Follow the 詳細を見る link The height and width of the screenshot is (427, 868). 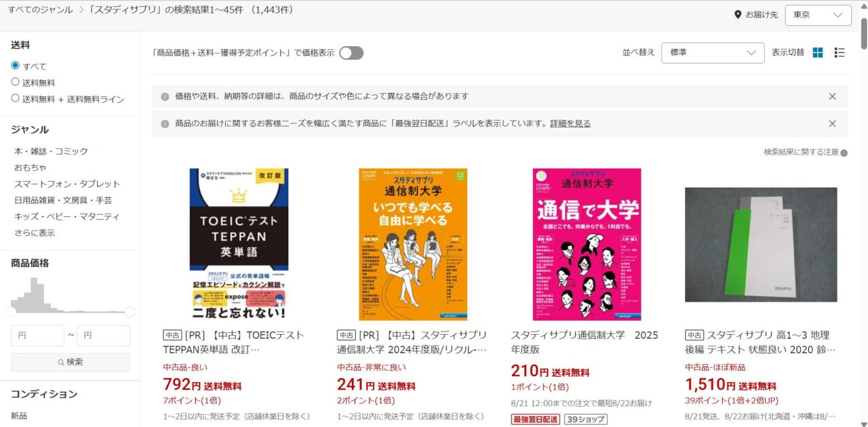click(570, 123)
